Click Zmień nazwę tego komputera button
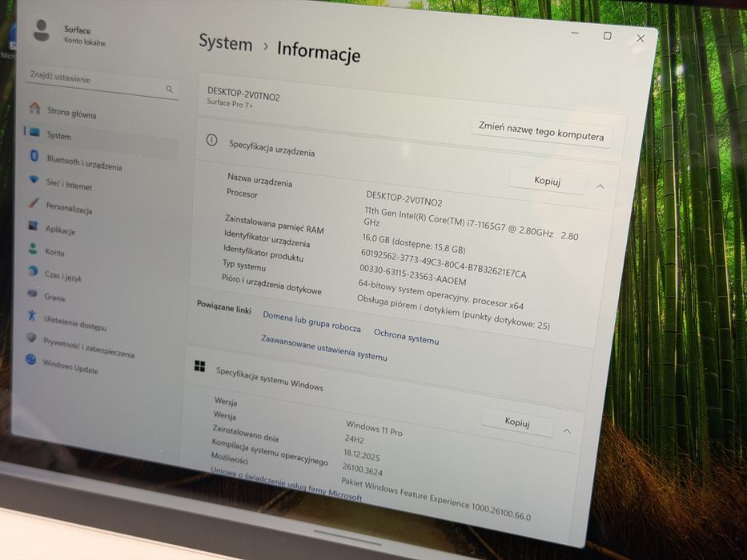Image resolution: width=747 pixels, height=560 pixels. [541, 131]
